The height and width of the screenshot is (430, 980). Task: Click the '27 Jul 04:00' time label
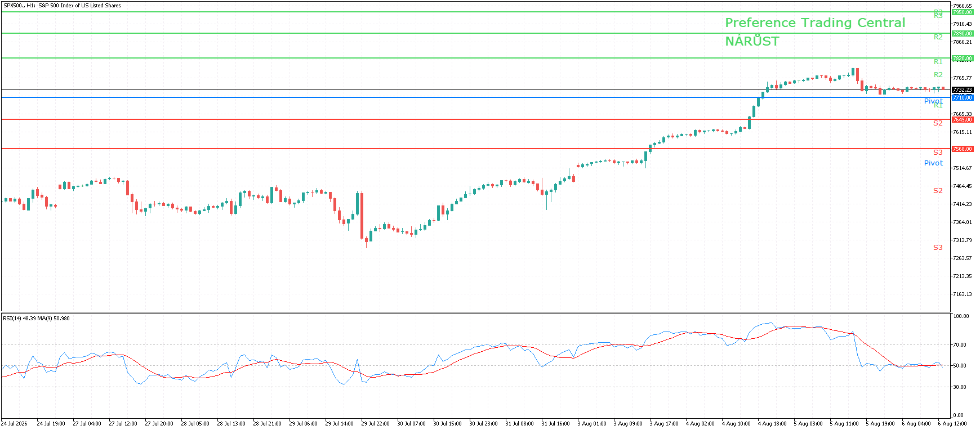tap(87, 424)
